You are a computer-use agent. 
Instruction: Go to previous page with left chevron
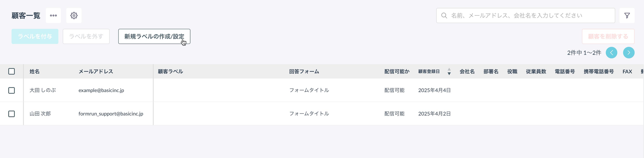(612, 52)
